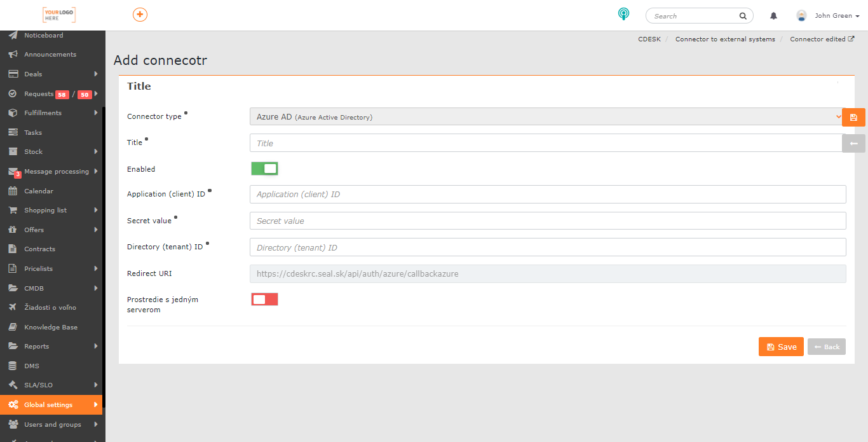The image size is (868, 442).
Task: Toggle Prostredie s jedným serverom switch
Action: [x=264, y=300]
